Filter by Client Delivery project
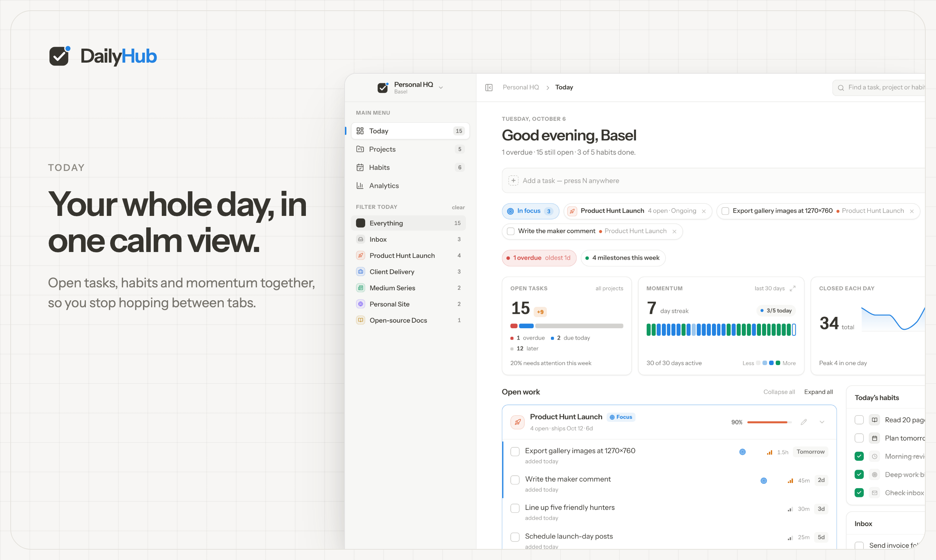This screenshot has height=560, width=936. coord(408,272)
